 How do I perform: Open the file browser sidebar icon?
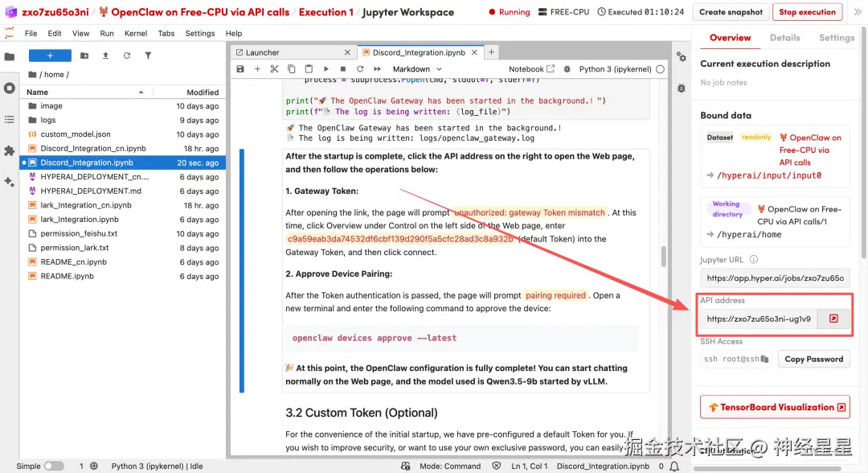click(10, 56)
